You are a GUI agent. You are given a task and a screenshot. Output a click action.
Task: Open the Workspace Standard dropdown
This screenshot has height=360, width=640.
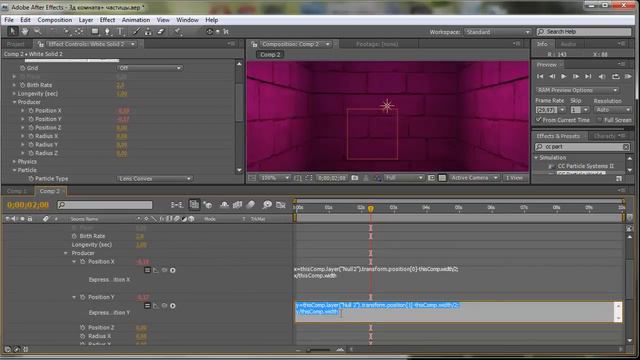point(498,32)
